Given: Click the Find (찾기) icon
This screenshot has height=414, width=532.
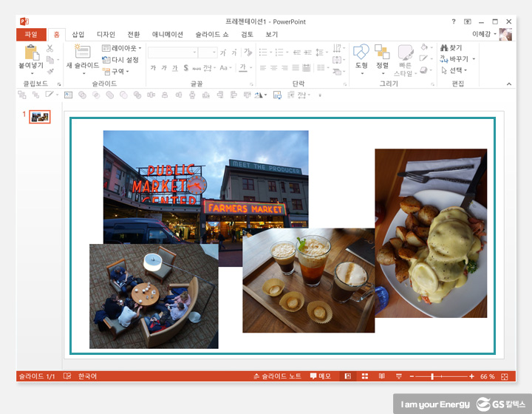Looking at the screenshot, I should click(x=451, y=48).
